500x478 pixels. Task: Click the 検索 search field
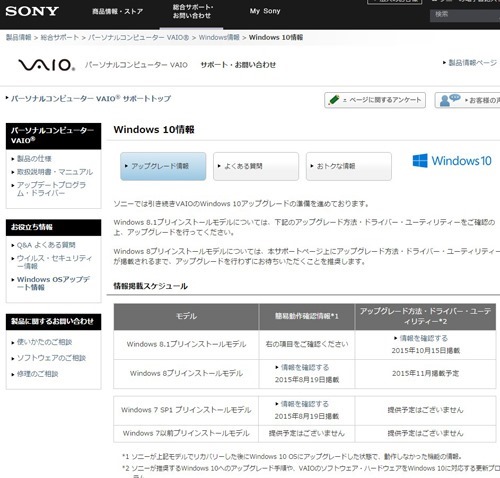tap(465, 15)
